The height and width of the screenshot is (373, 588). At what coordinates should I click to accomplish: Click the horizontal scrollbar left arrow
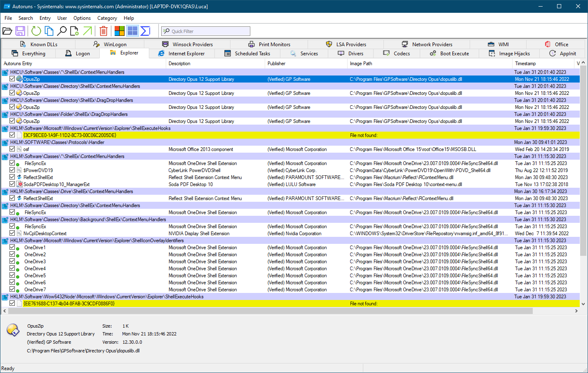[5, 311]
